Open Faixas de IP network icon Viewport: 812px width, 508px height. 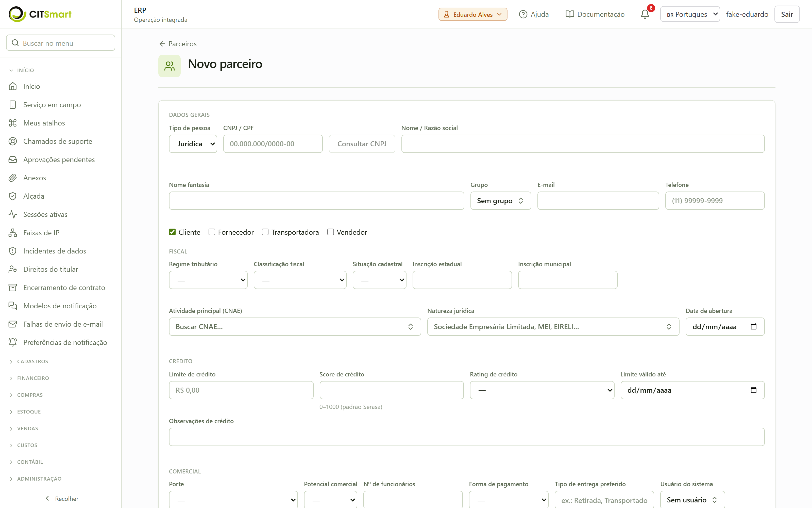pos(13,233)
